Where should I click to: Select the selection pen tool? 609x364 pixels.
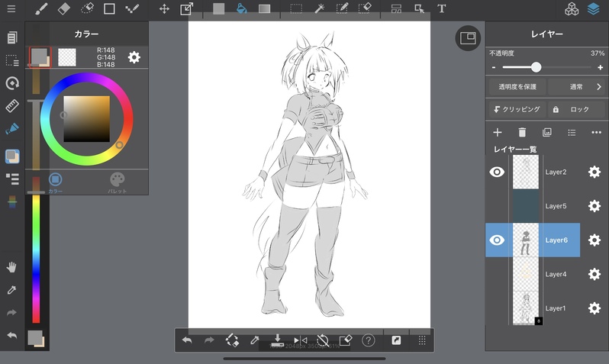coord(342,8)
